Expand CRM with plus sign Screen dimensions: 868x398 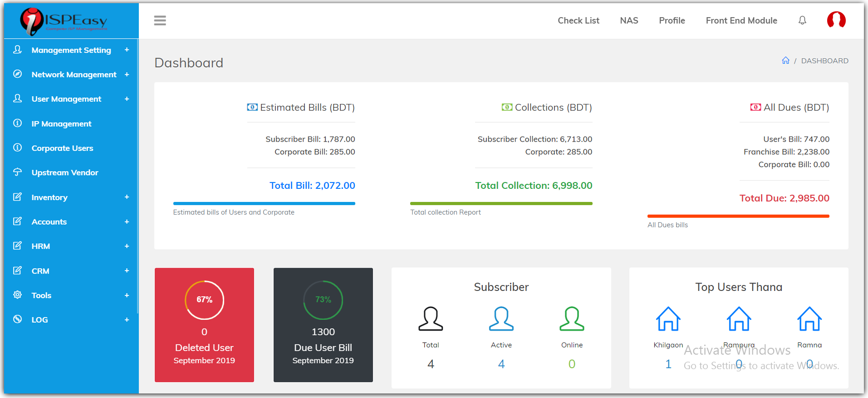127,270
